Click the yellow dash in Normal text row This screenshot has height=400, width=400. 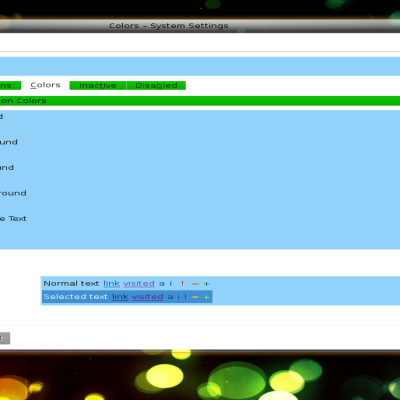(x=195, y=284)
